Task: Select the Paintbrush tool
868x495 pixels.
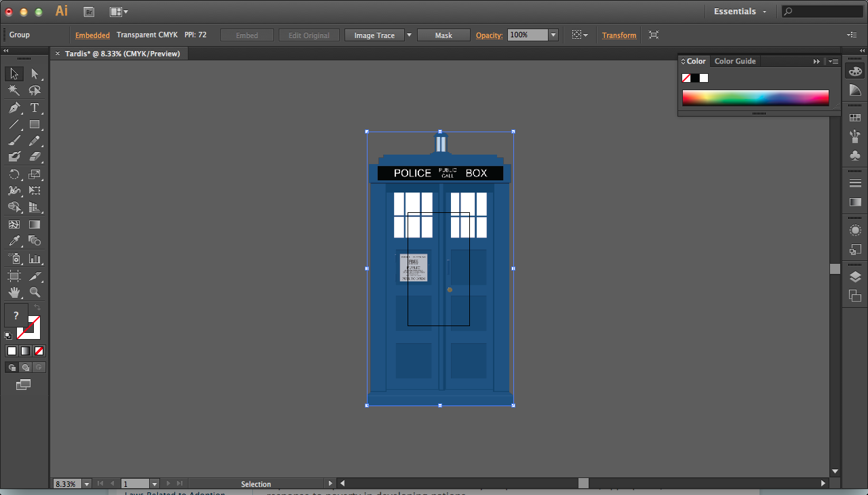Action: point(14,141)
